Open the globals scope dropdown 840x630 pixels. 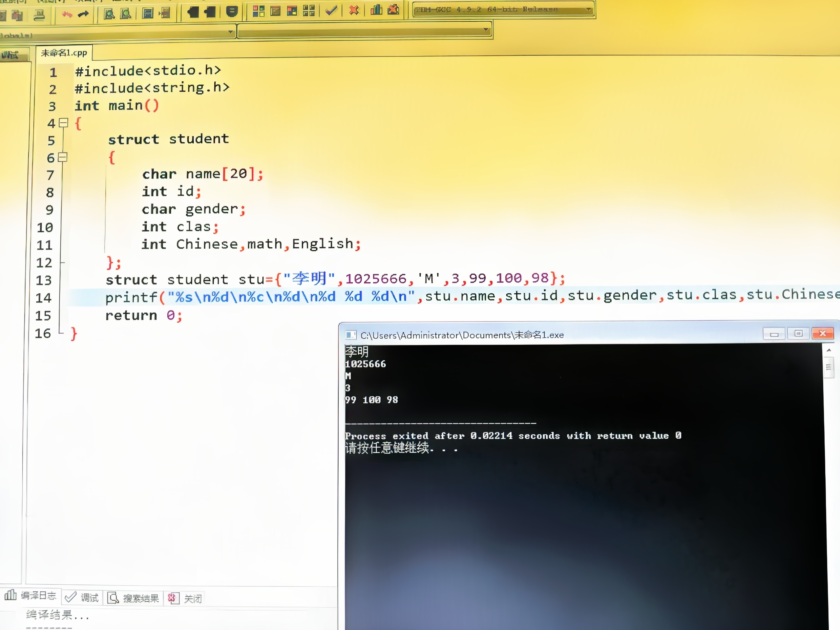click(x=230, y=32)
